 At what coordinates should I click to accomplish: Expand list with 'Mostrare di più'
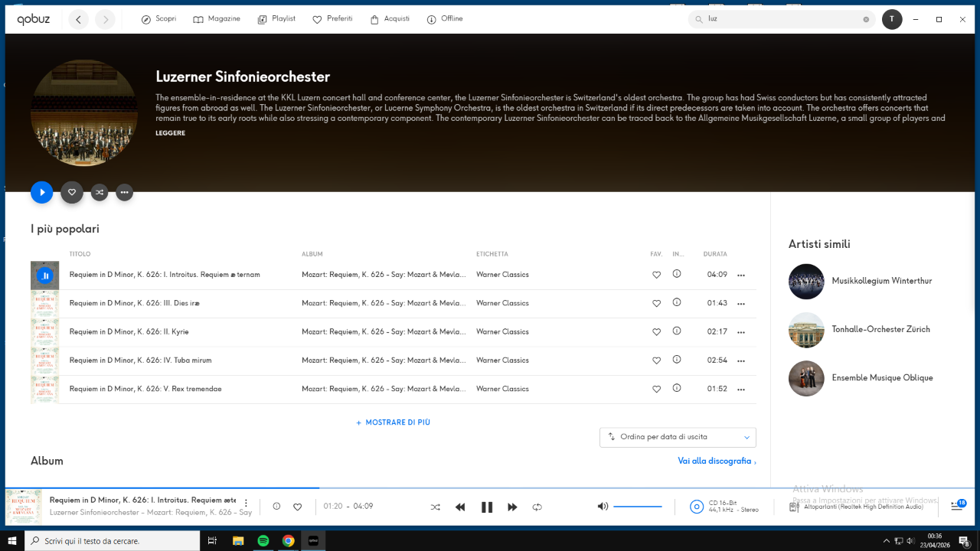coord(393,422)
